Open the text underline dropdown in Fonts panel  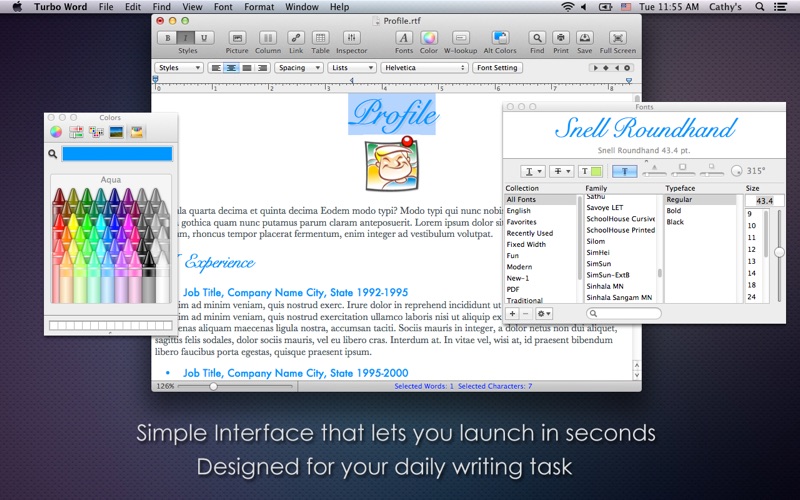tap(533, 171)
